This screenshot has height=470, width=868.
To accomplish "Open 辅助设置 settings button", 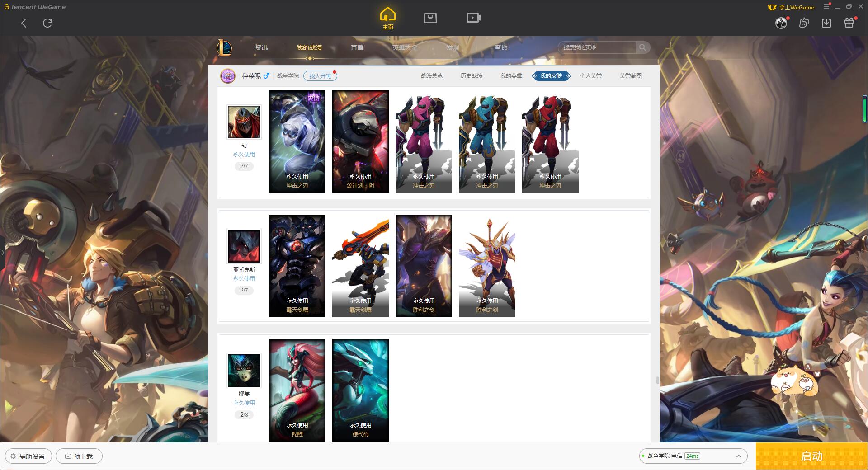I will (28, 456).
